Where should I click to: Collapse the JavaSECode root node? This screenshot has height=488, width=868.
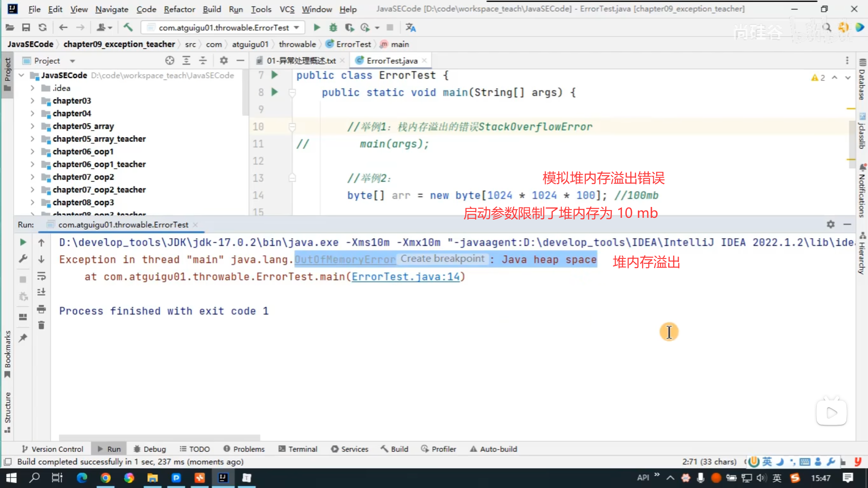pyautogui.click(x=21, y=75)
